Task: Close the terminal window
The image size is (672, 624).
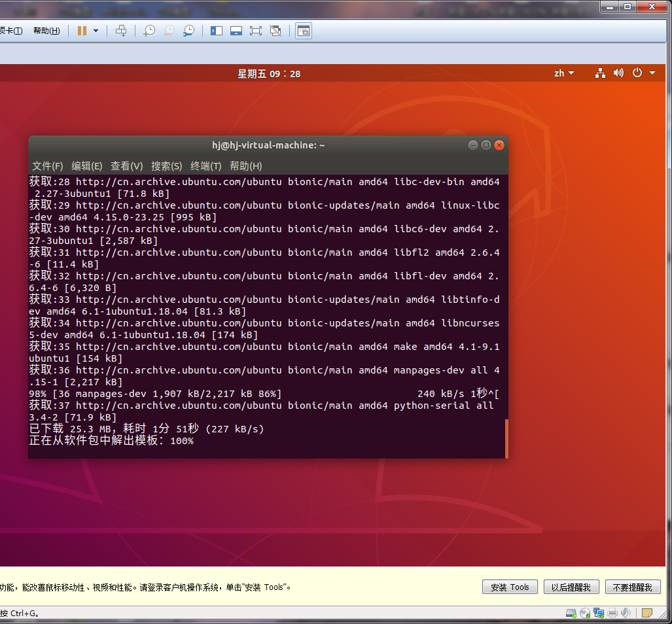Action: [x=499, y=145]
